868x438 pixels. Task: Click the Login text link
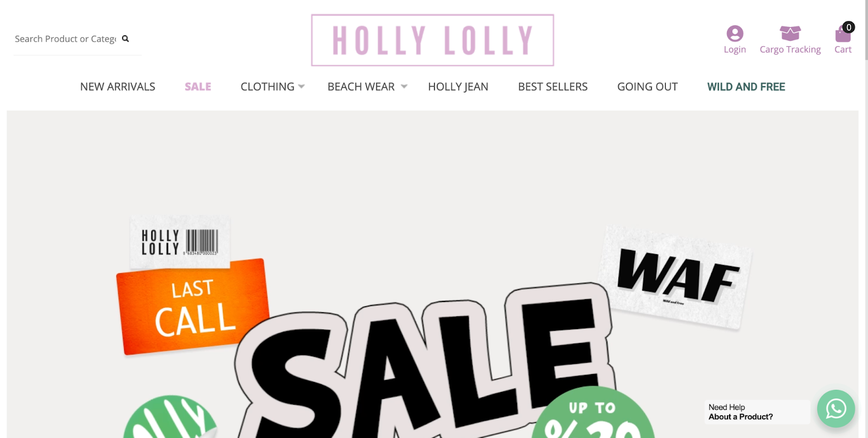pos(735,49)
